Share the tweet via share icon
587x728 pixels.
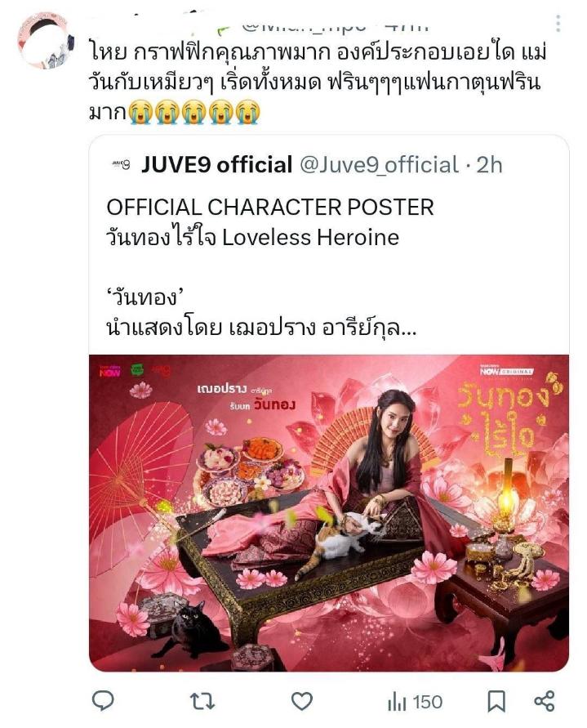545,701
